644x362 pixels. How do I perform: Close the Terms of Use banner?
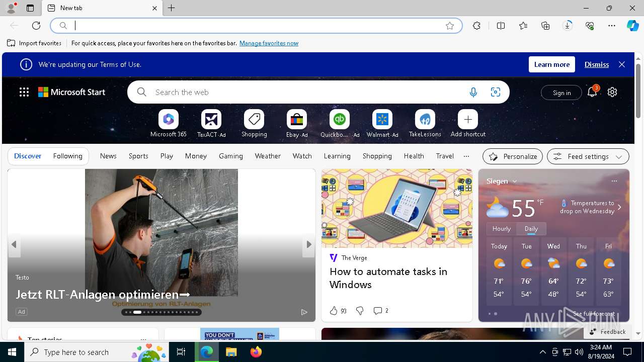[622, 64]
